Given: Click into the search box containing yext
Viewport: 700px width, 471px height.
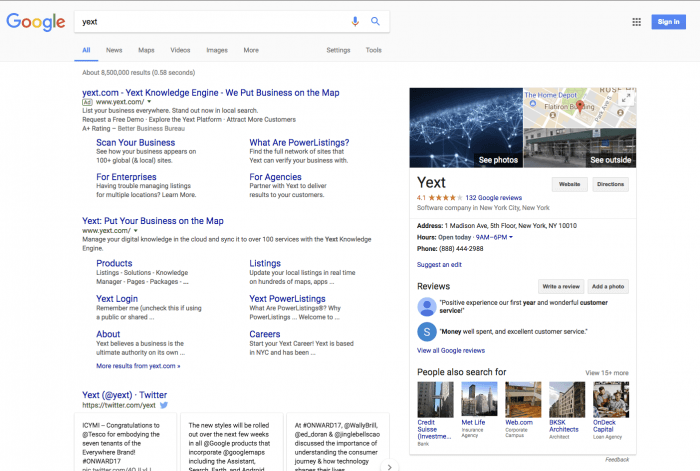Looking at the screenshot, I should [x=210, y=21].
